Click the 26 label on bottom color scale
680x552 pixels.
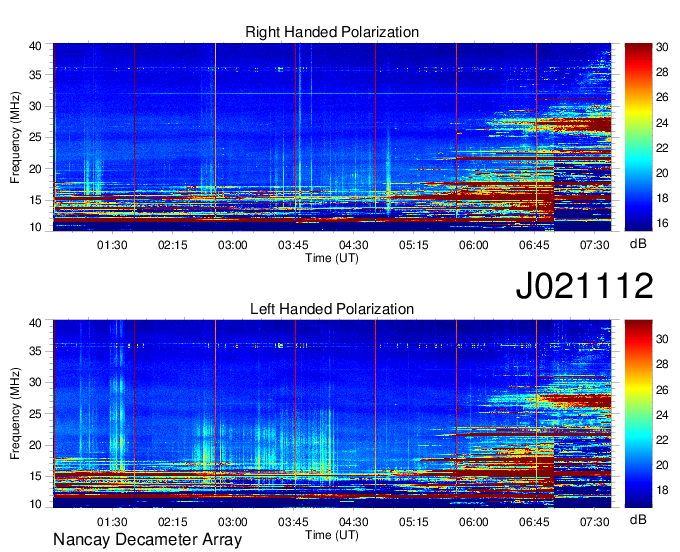(x=662, y=390)
